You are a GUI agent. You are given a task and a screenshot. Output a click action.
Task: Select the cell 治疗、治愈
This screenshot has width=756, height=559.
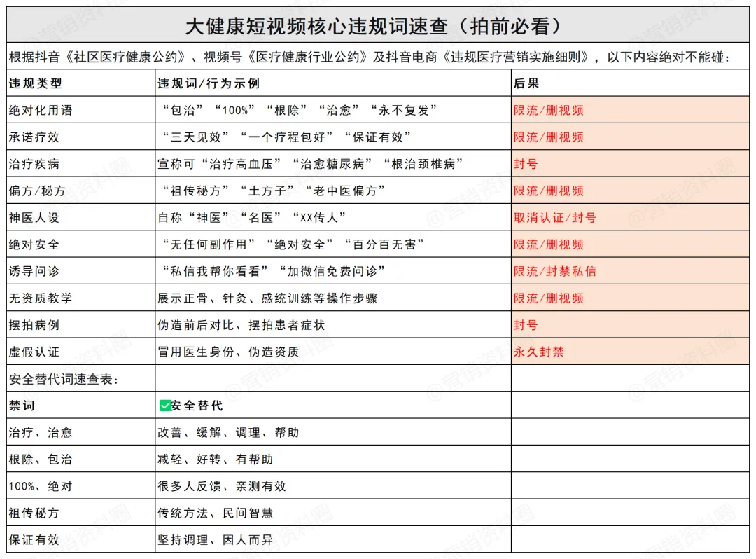coord(81,432)
